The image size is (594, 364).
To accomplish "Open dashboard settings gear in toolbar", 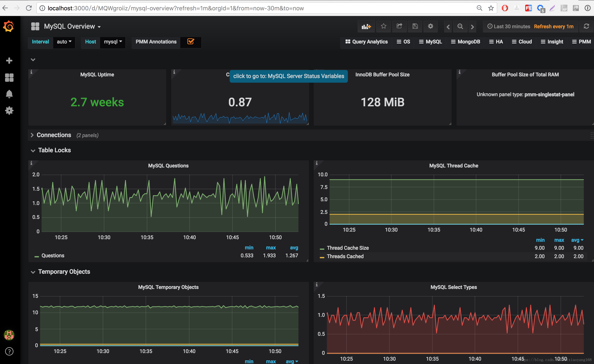I will (431, 26).
